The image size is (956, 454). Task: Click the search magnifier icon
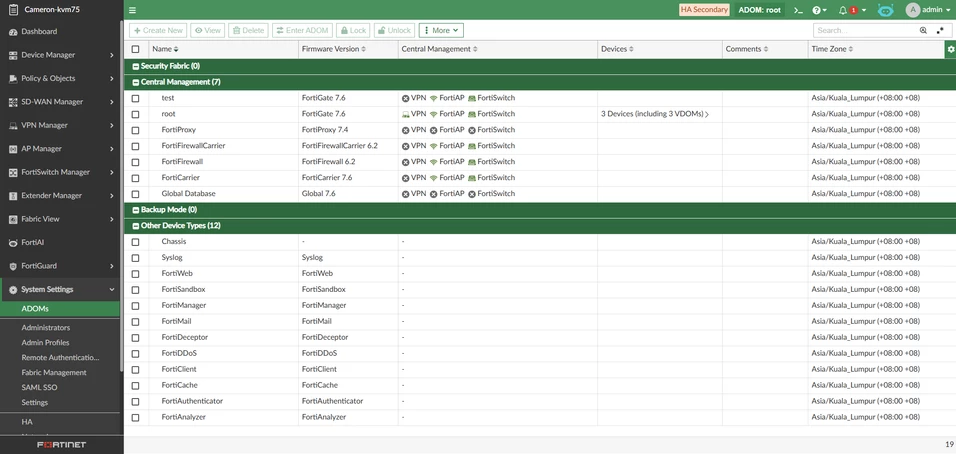(x=923, y=30)
